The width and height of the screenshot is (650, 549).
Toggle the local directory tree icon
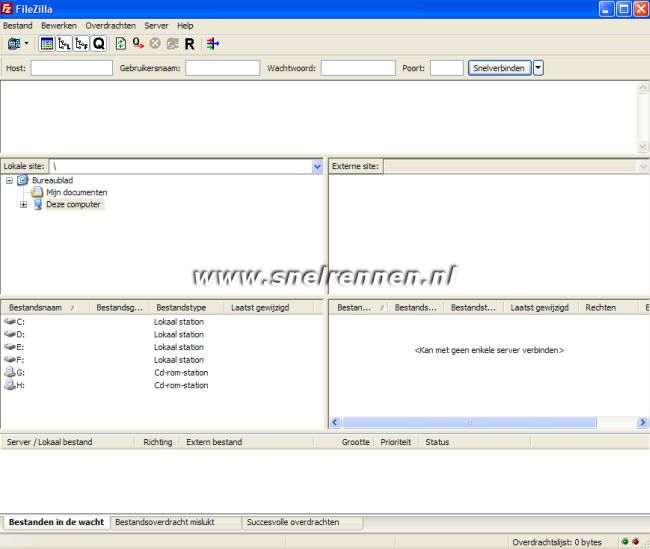point(64,44)
